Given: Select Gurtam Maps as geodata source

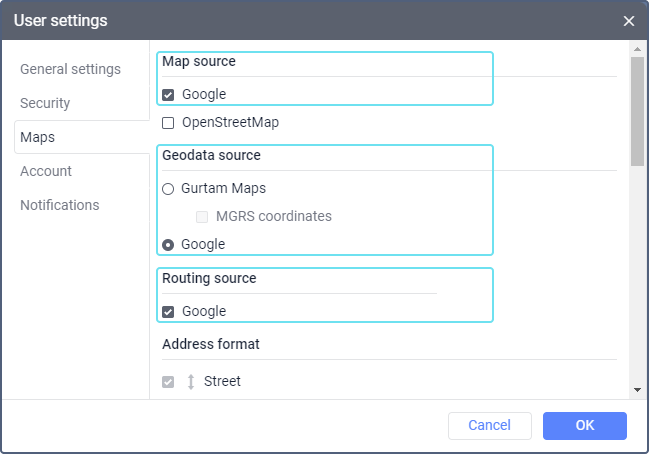Looking at the screenshot, I should click(x=168, y=188).
